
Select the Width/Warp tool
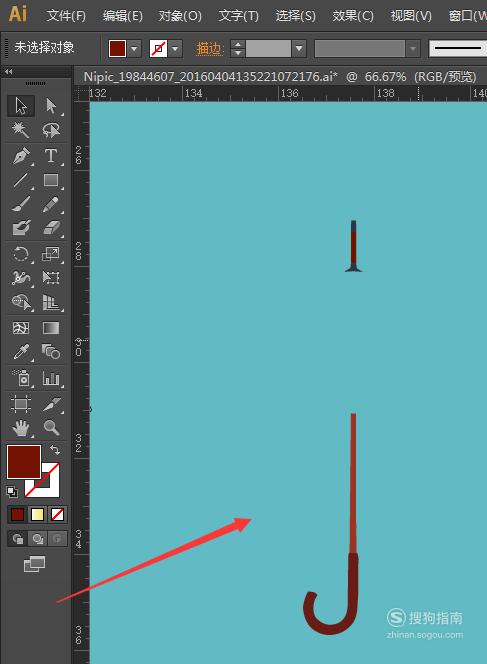(x=21, y=278)
